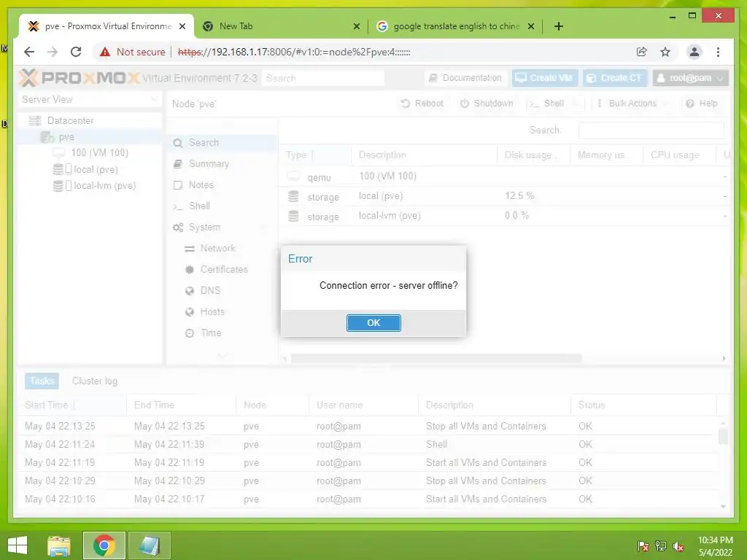Click the Not secure warning icon
Image resolution: width=747 pixels, height=560 pixels.
tap(105, 52)
